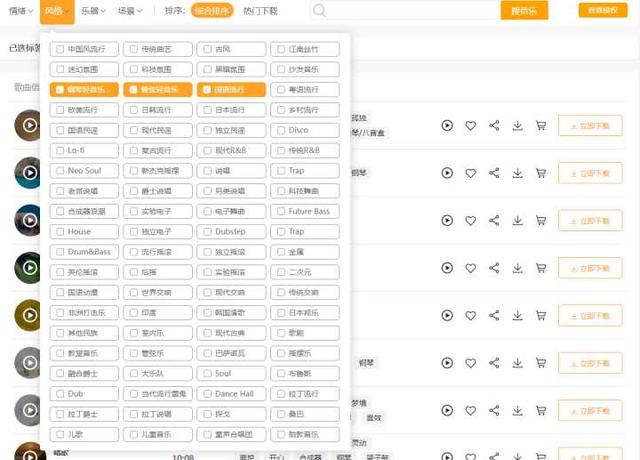
Task: Expand the 情绪 filter dropdown
Action: click(x=21, y=11)
